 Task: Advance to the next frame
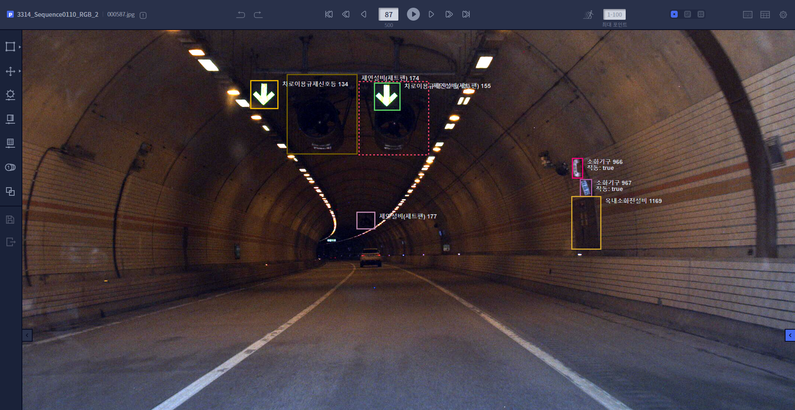(x=431, y=14)
